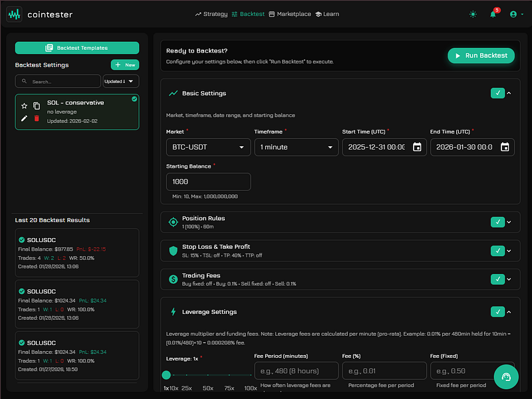Click the Run Backtest button
Viewport: 532px width, 399px height.
[481, 56]
